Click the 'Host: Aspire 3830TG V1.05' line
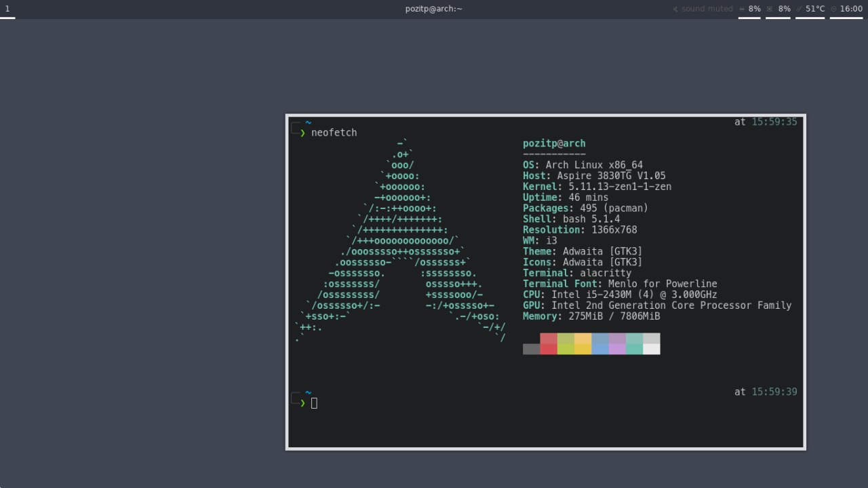Screen dimensions: 868x488 594,176
